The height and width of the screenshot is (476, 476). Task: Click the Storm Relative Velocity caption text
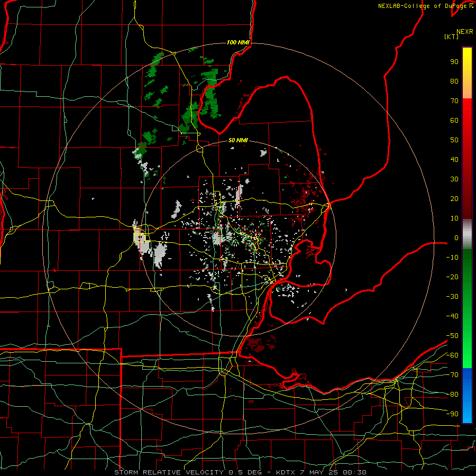click(240, 472)
